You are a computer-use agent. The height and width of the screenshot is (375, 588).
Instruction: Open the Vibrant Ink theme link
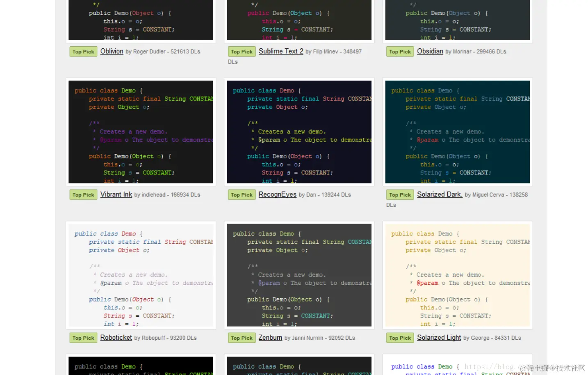pyautogui.click(x=116, y=194)
